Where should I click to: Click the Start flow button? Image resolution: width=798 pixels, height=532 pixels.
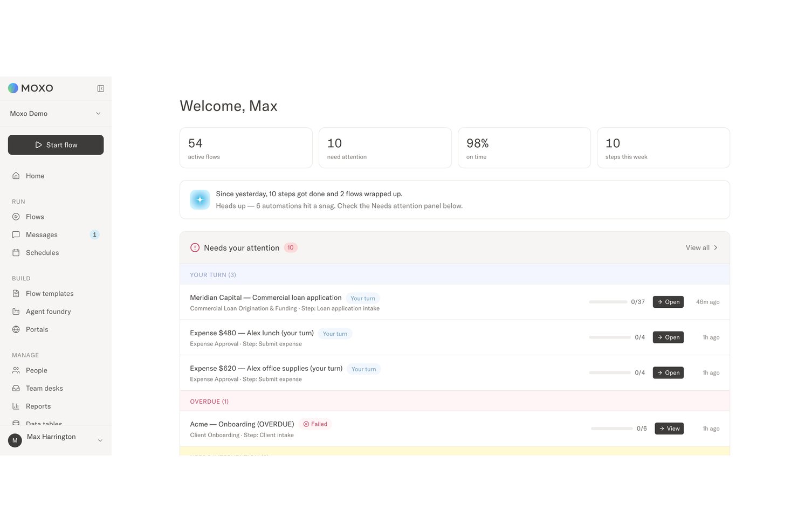tap(56, 145)
